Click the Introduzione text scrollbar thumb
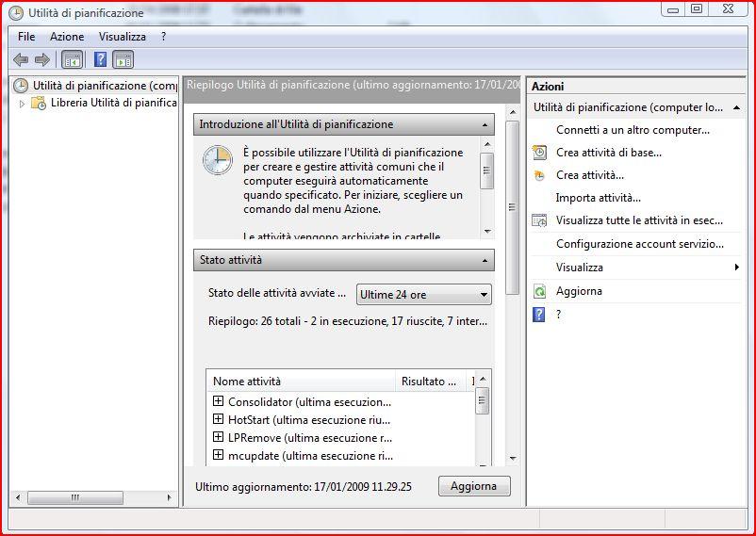 coord(487,171)
